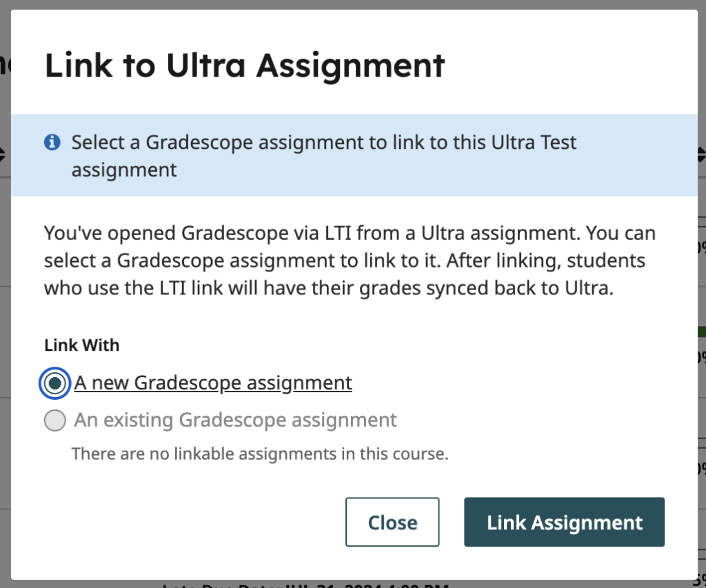The width and height of the screenshot is (706, 588).
Task: Click the no linkable assignments message
Action: tap(259, 454)
